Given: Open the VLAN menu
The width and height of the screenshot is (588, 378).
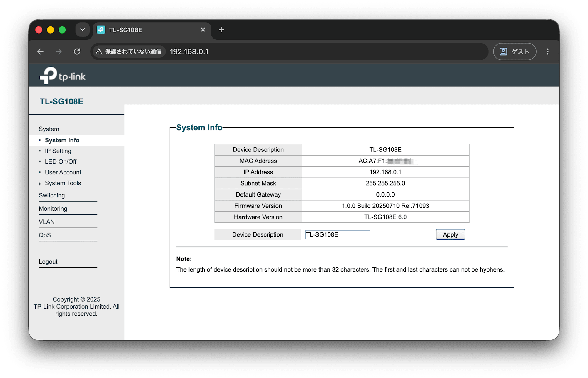Looking at the screenshot, I should coord(46,222).
